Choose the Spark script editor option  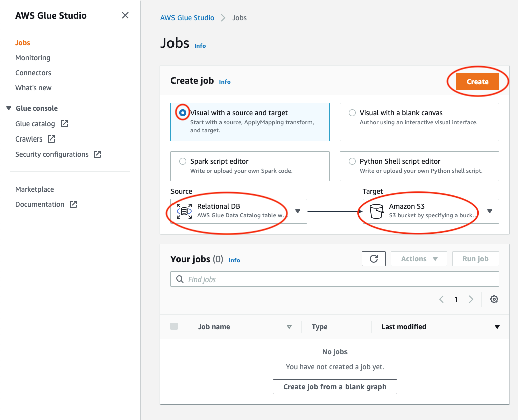coord(183,161)
